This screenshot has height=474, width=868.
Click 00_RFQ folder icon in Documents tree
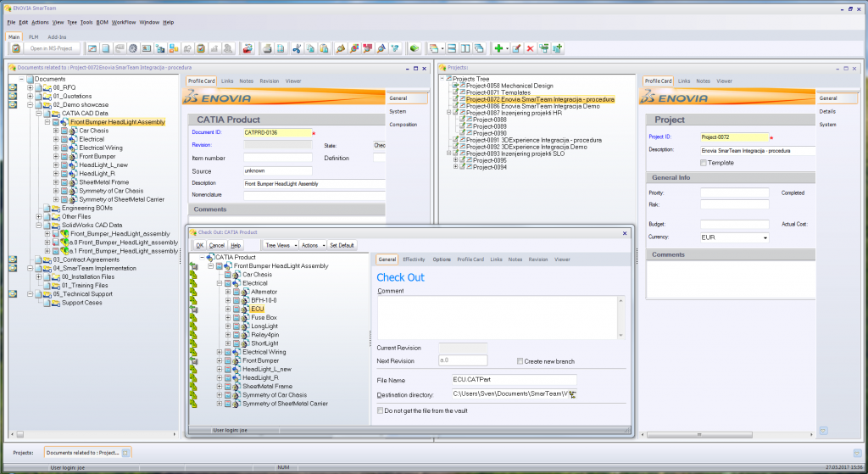pos(47,87)
